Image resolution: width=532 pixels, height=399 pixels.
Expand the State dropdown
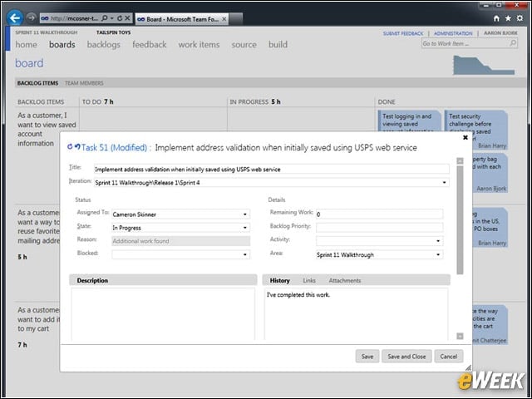(245, 228)
